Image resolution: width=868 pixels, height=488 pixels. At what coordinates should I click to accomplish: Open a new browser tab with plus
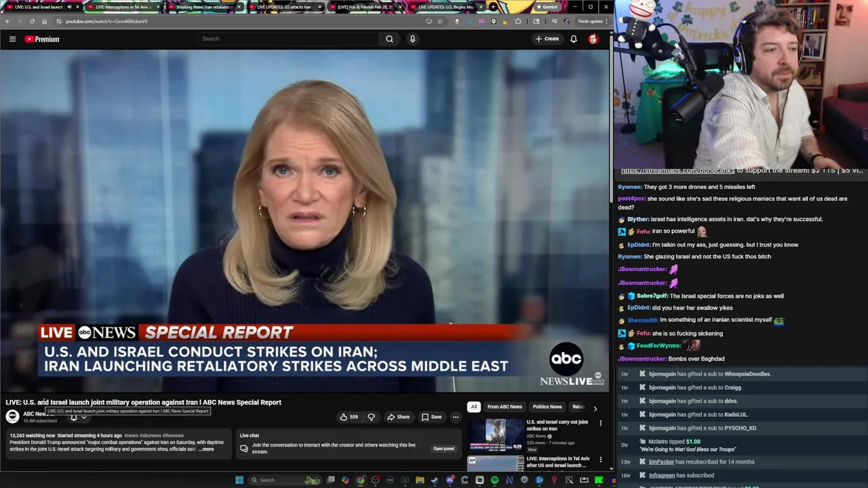coord(493,7)
